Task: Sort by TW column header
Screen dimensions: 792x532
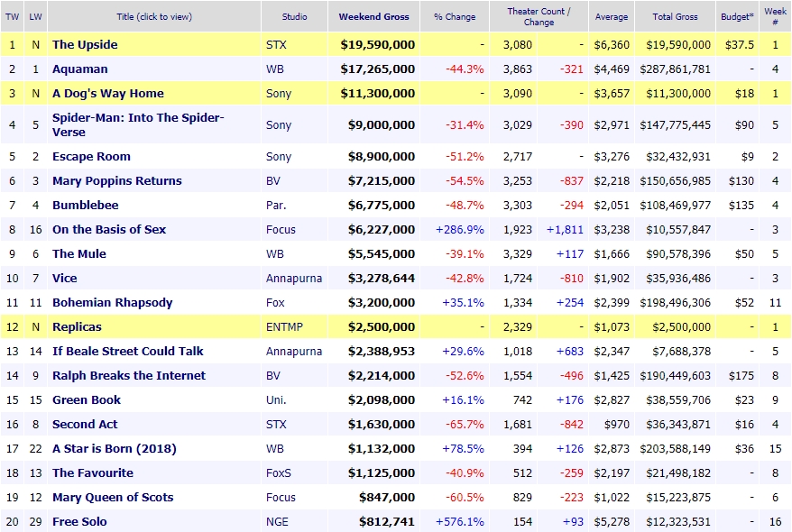Action: click(x=12, y=16)
